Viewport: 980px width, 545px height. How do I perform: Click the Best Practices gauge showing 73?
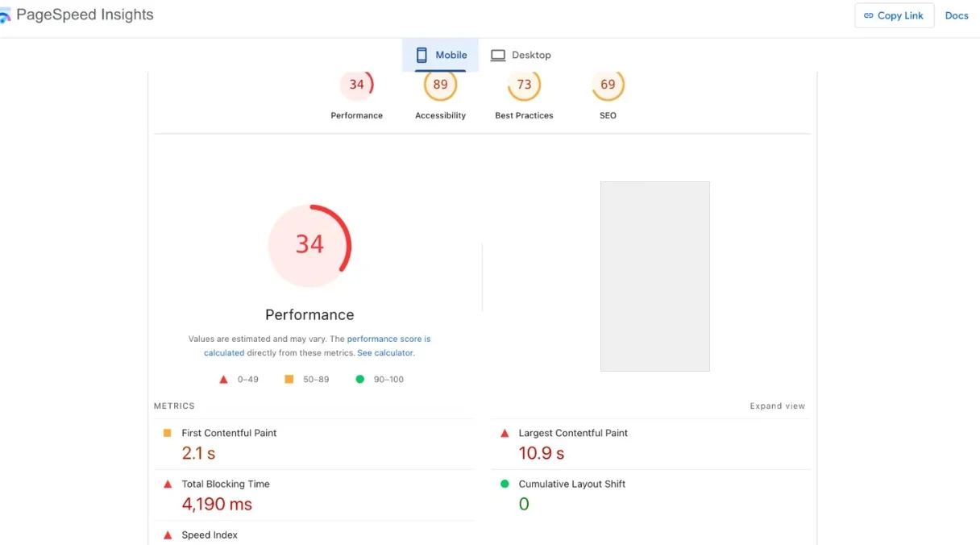pyautogui.click(x=525, y=84)
